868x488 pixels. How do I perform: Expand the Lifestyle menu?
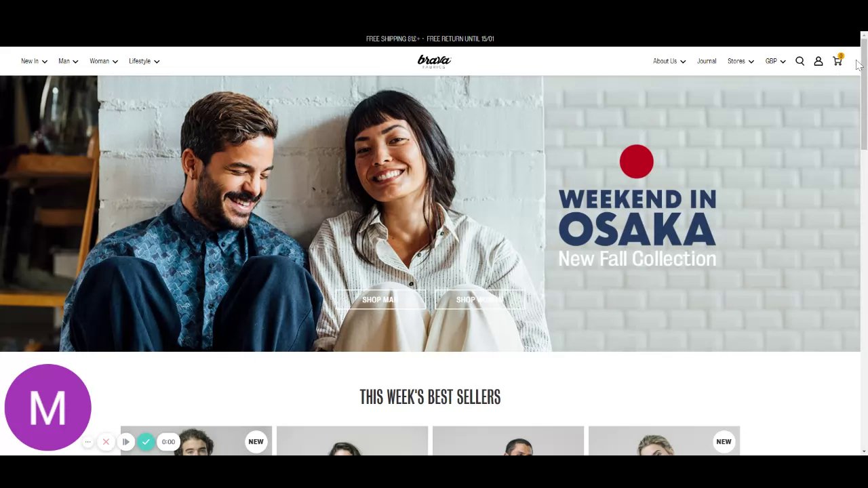coord(144,61)
